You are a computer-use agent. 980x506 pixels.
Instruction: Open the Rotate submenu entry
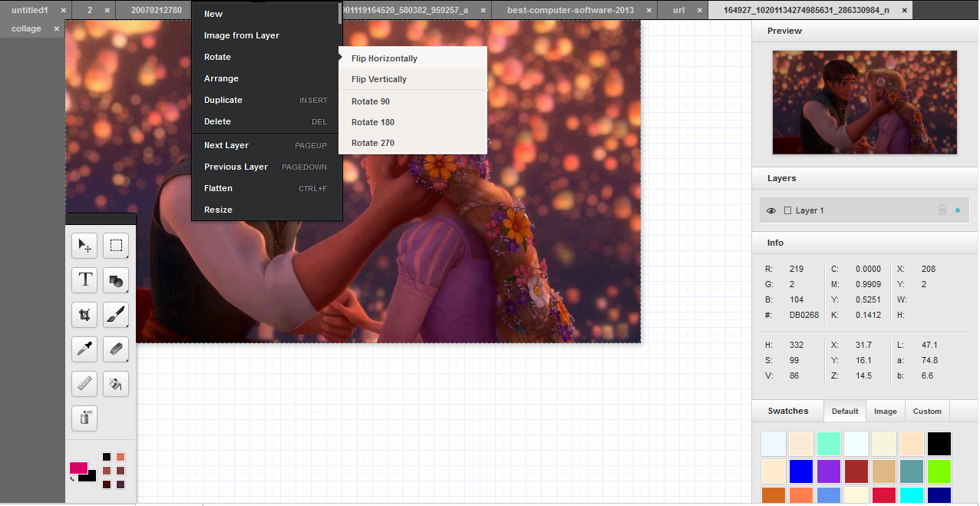(266, 57)
